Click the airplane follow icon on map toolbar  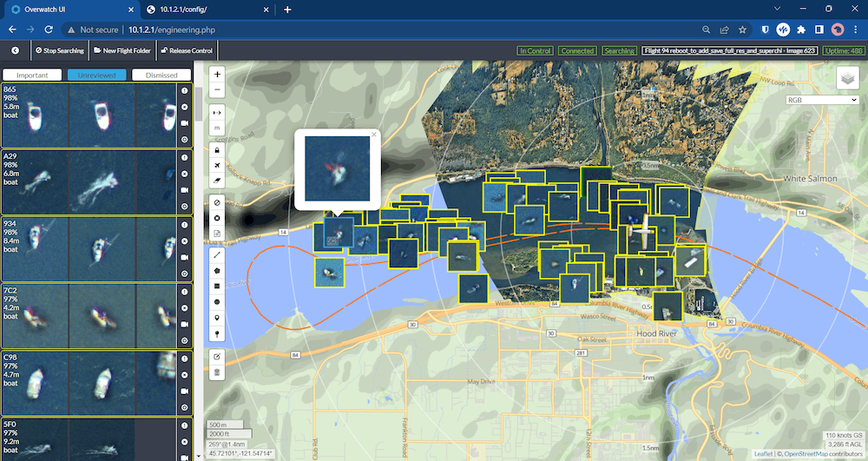coord(217,166)
